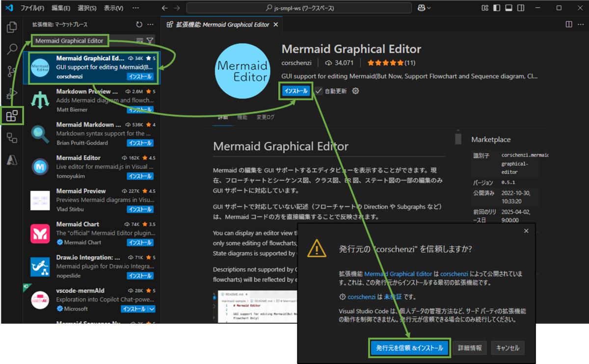
Task: Open the extension search filter menu
Action: coord(150,41)
